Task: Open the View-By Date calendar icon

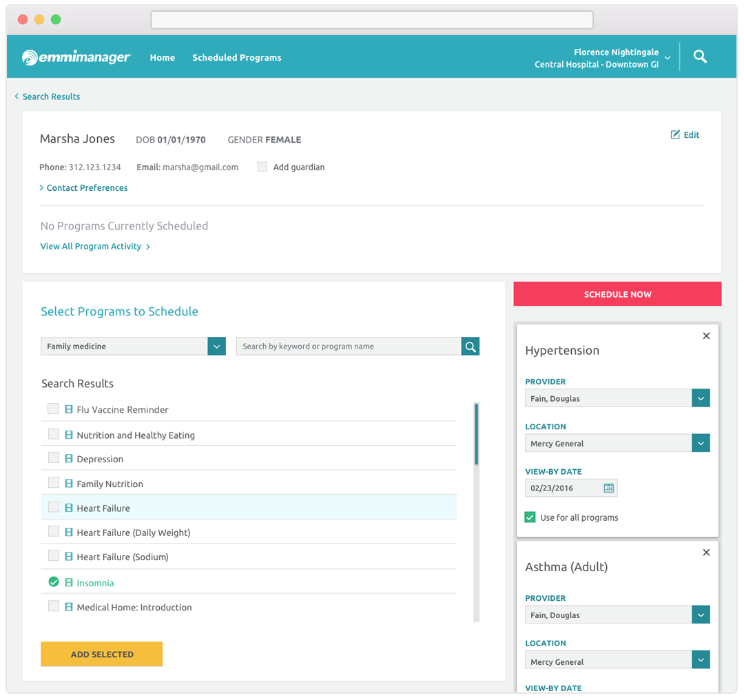Action: 608,488
